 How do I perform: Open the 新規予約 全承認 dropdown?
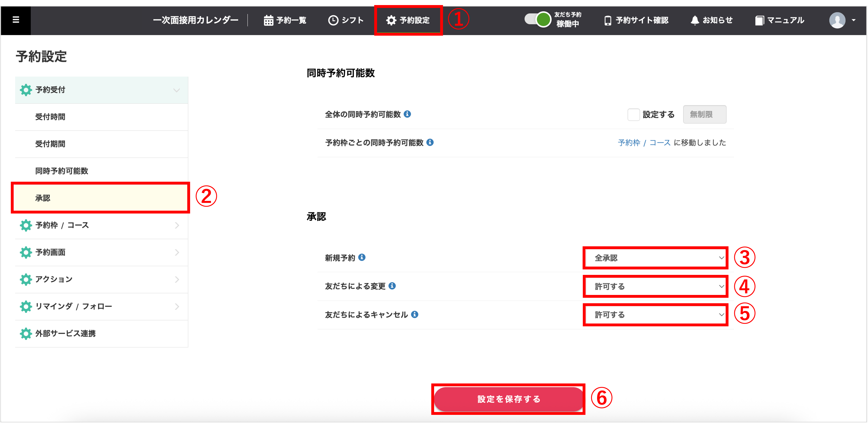click(x=655, y=258)
